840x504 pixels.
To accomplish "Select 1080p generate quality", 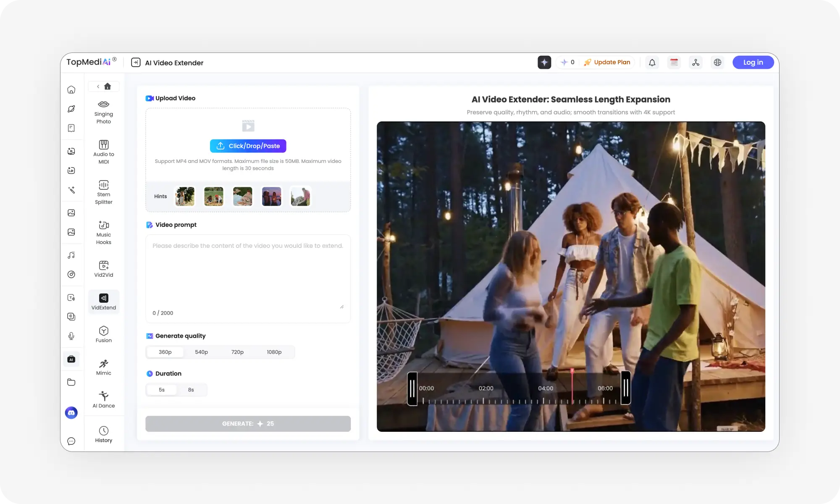I will [x=274, y=352].
